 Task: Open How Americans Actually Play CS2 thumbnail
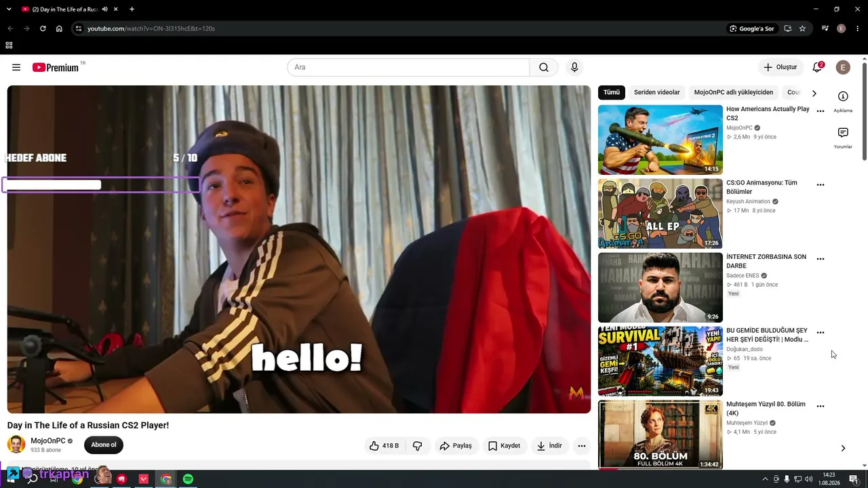click(x=660, y=140)
